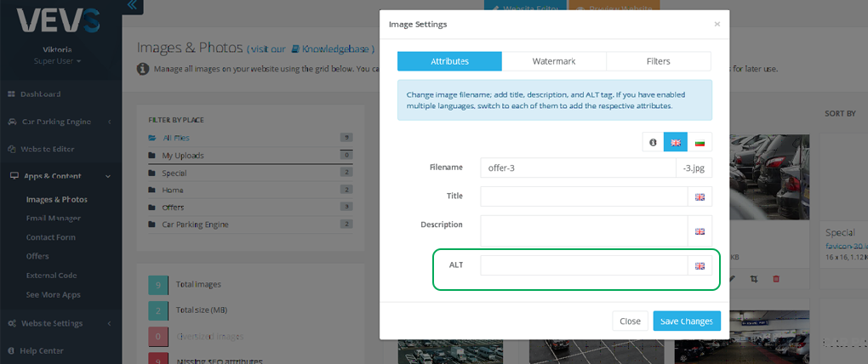Click Oversized images row
The image size is (868, 364).
coord(196,336)
